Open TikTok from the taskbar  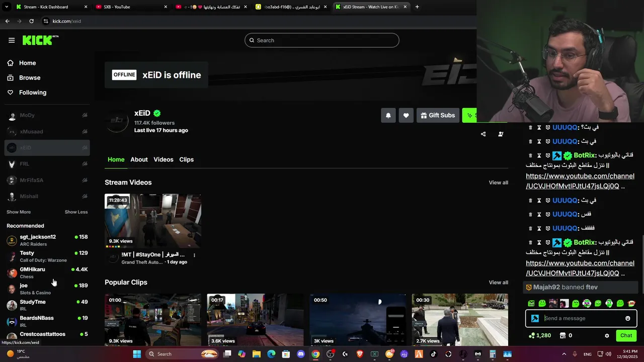tap(433, 354)
